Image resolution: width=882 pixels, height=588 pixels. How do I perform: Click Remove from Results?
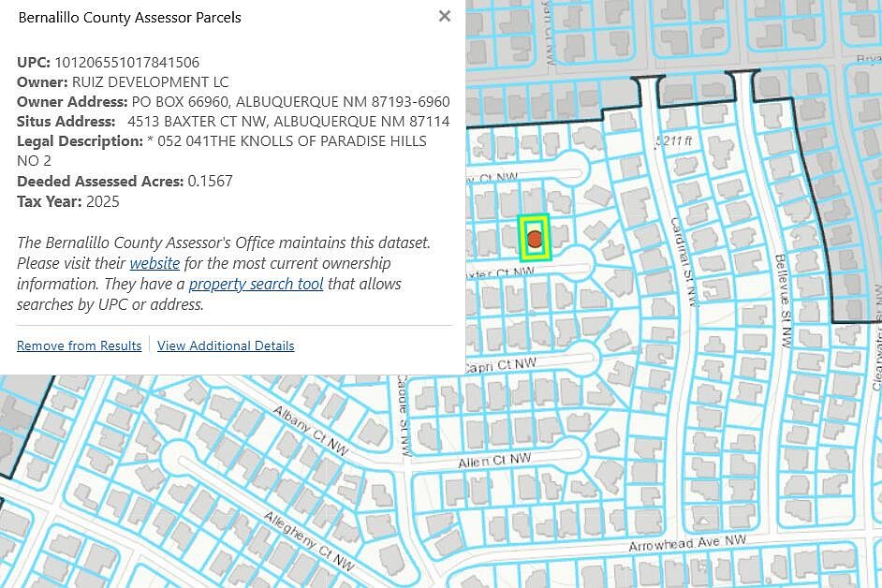(79, 345)
